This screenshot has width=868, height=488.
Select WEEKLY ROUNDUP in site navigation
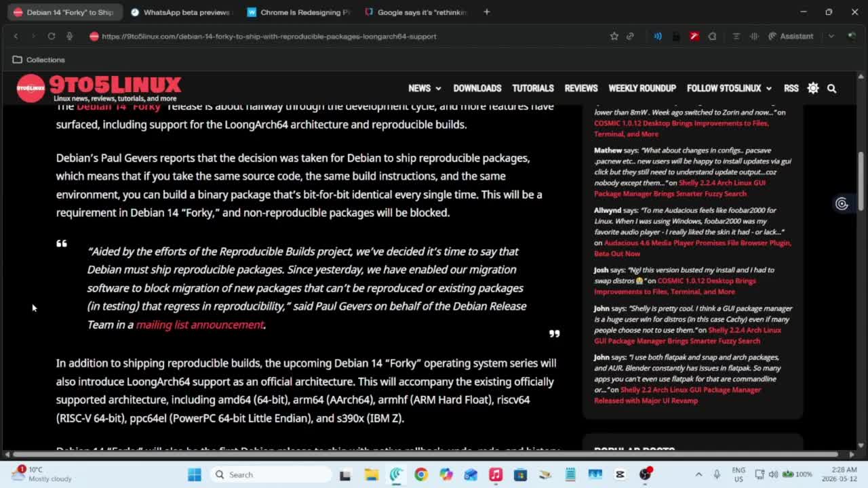pos(642,88)
